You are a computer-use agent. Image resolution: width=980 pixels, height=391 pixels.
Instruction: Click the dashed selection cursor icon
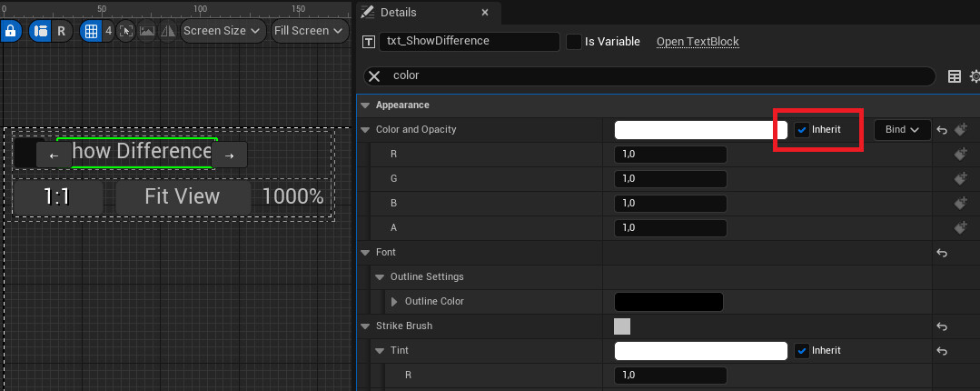(126, 31)
